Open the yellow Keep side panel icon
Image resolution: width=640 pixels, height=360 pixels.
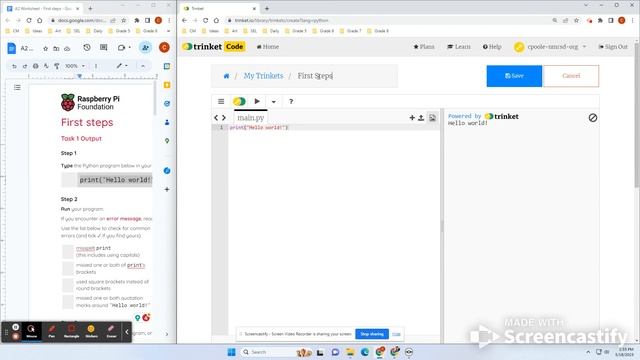[167, 85]
